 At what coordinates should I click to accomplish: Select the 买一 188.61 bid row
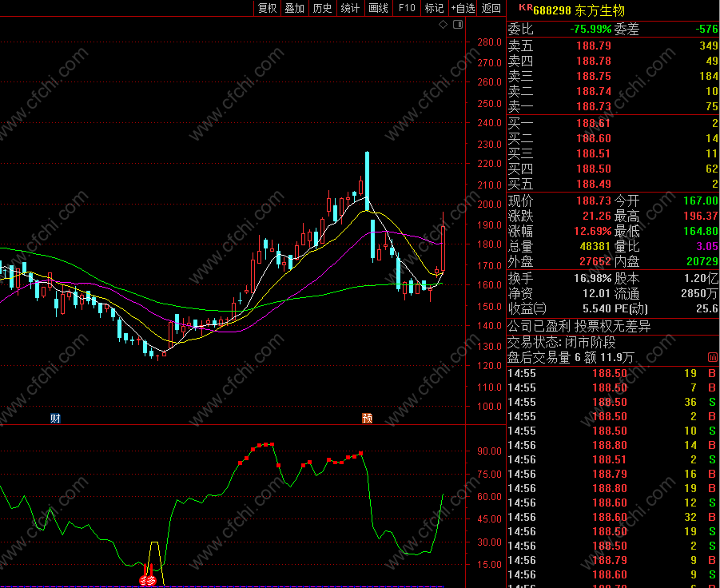(x=613, y=123)
